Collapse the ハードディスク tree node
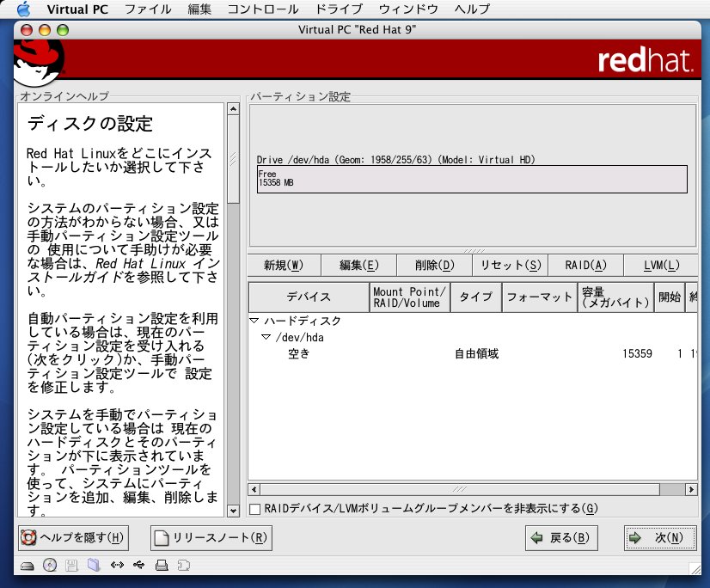 click(x=254, y=321)
